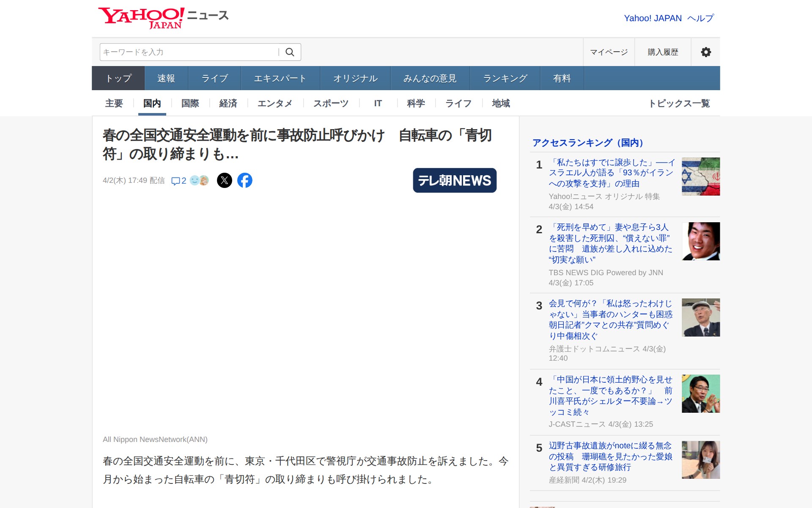Open the article comments icon showing 2
This screenshot has height=508, width=812.
point(178,180)
